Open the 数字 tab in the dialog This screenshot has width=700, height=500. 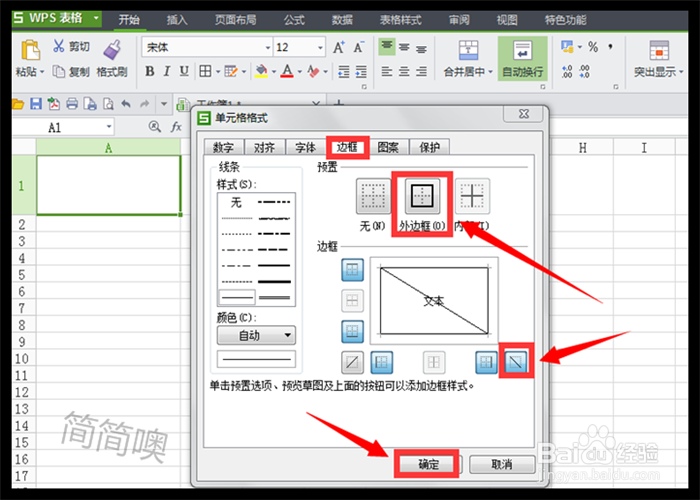[x=224, y=147]
